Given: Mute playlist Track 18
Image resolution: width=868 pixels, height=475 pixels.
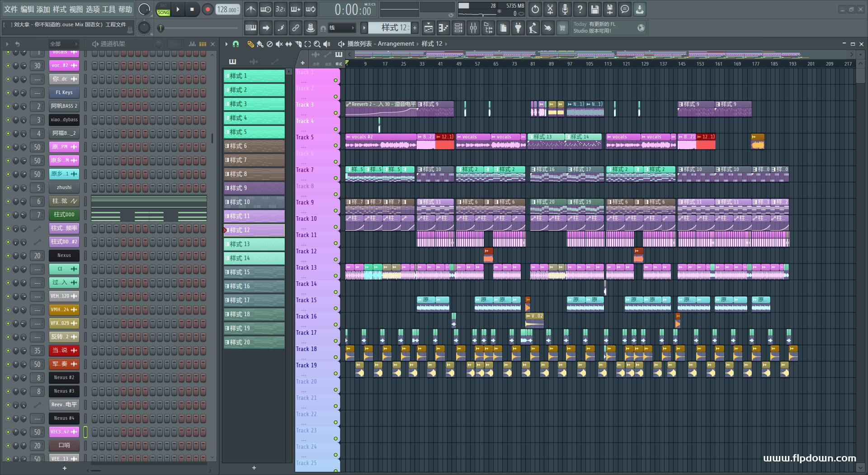Looking at the screenshot, I should tap(335, 357).
